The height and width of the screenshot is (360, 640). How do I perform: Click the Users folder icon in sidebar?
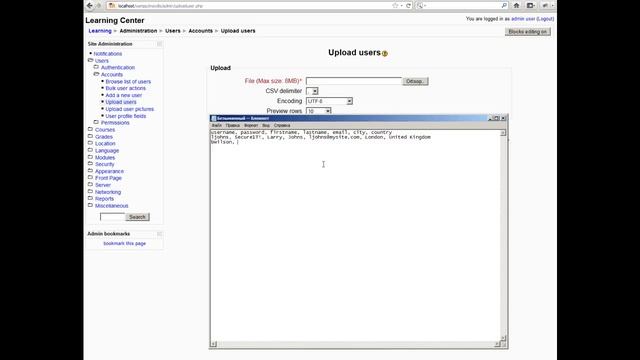(91, 60)
